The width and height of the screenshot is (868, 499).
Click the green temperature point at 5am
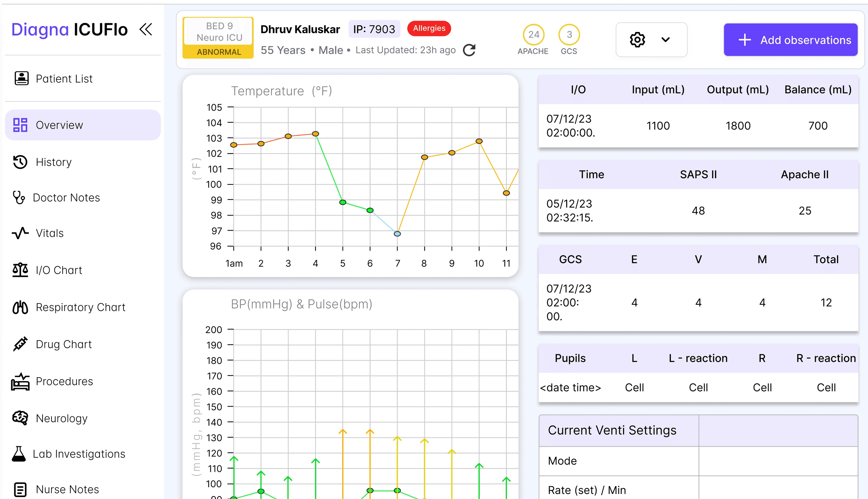pos(343,202)
